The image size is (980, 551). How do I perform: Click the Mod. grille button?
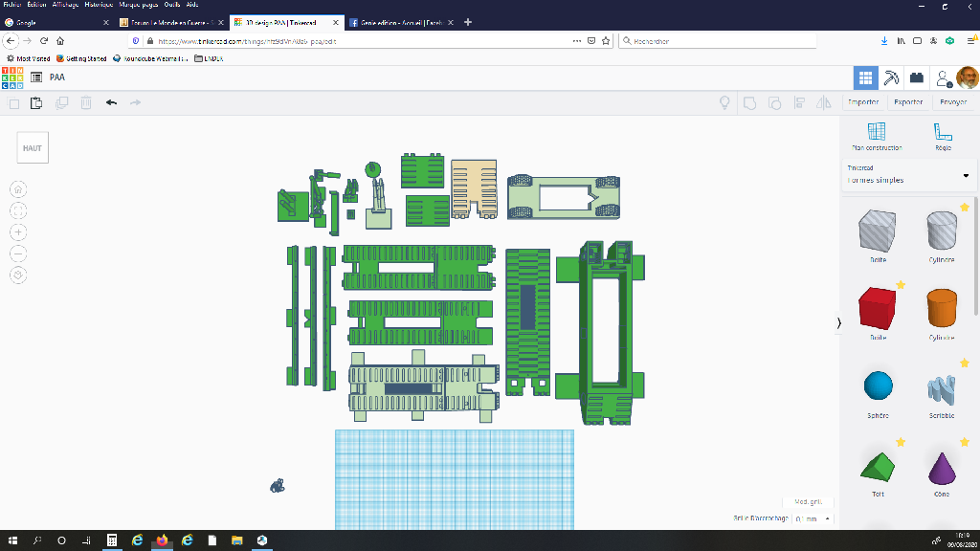[808, 502]
